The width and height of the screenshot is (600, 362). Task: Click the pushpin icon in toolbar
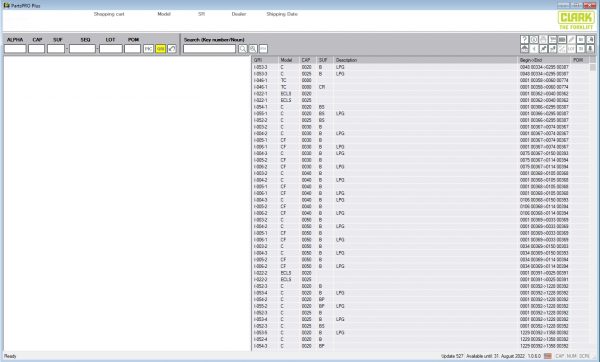[543, 49]
